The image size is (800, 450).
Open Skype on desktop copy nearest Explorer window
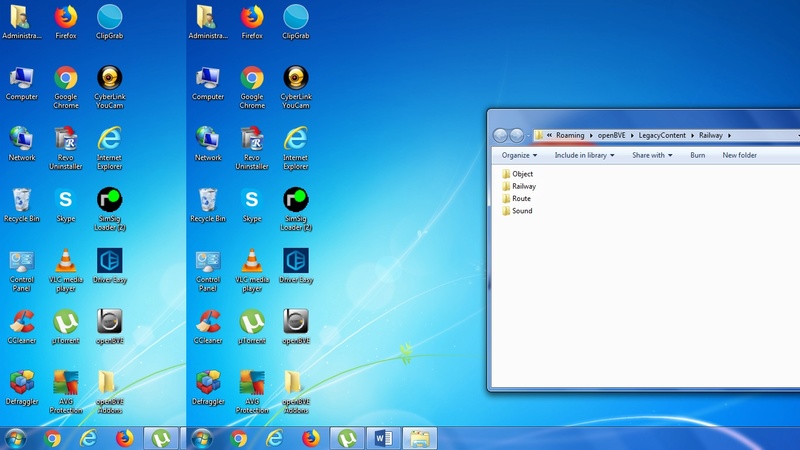tap(252, 206)
